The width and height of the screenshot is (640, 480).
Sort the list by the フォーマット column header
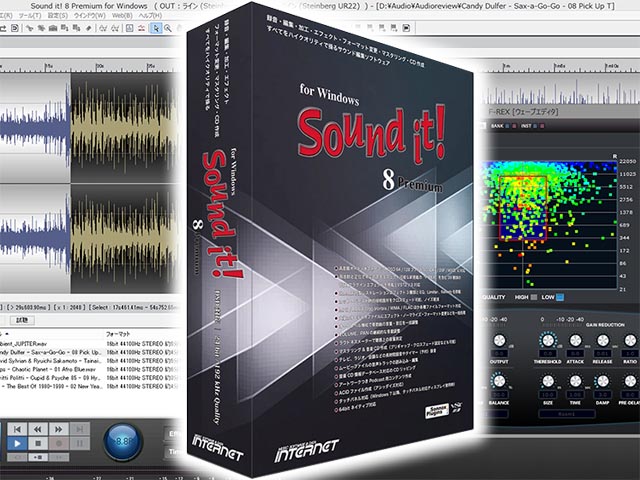click(x=118, y=334)
